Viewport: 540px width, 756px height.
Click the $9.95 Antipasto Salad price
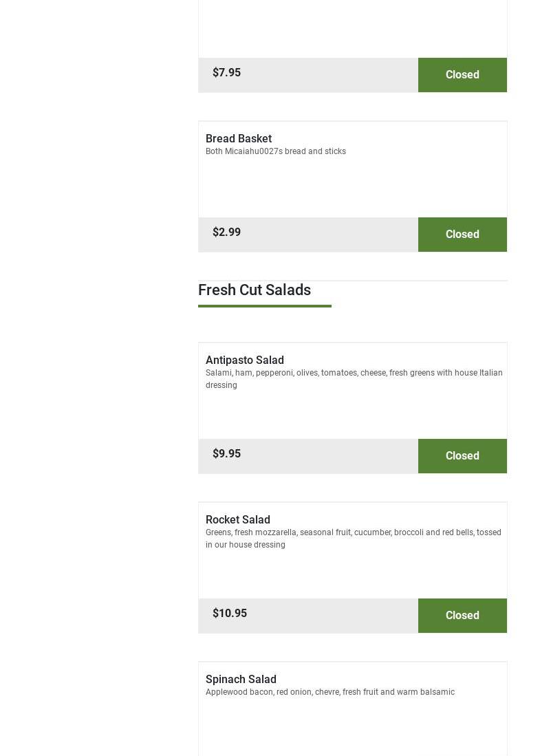226,454
